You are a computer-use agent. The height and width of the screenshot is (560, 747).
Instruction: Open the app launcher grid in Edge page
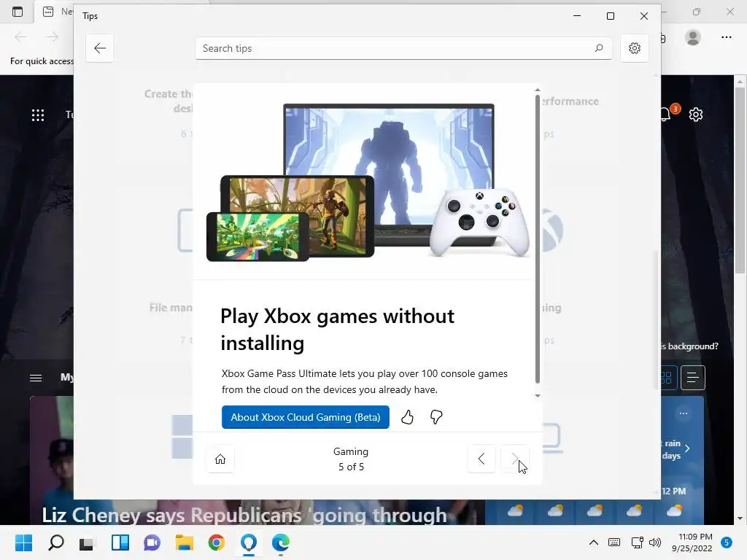[38, 114]
